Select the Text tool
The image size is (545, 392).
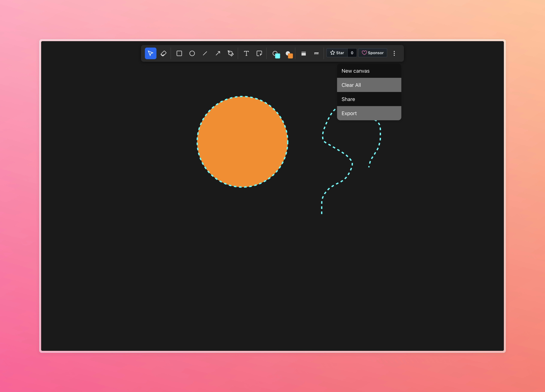pos(246,53)
